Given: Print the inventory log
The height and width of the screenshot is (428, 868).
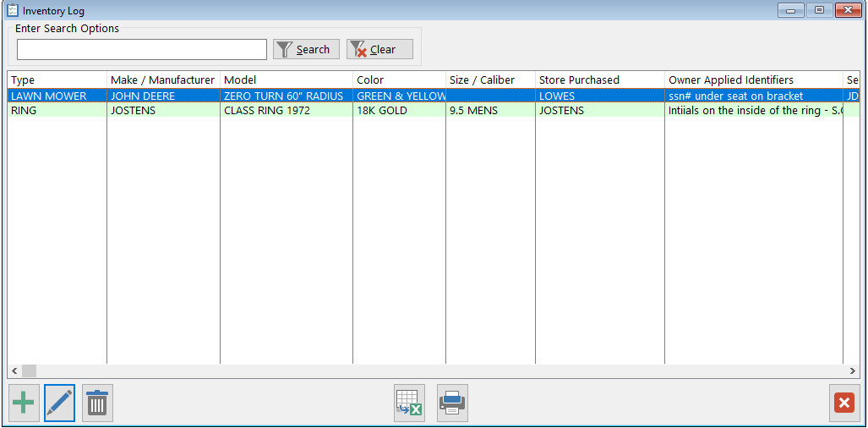Looking at the screenshot, I should [x=452, y=403].
